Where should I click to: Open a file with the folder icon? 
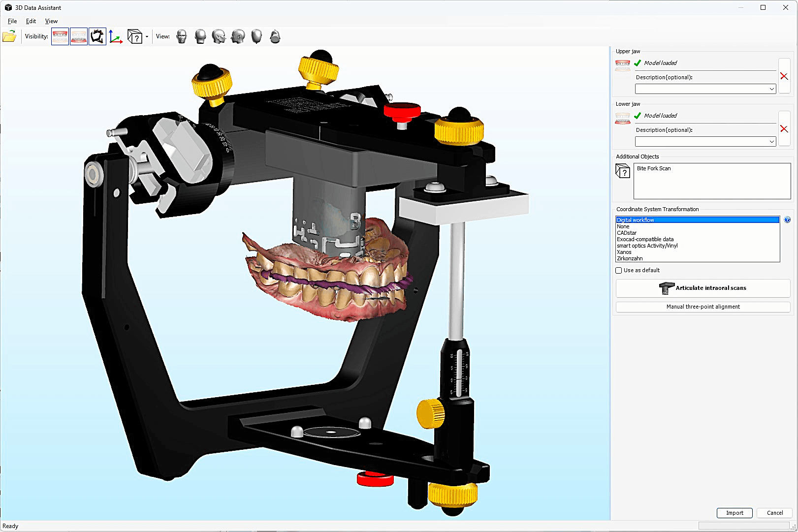pos(9,36)
